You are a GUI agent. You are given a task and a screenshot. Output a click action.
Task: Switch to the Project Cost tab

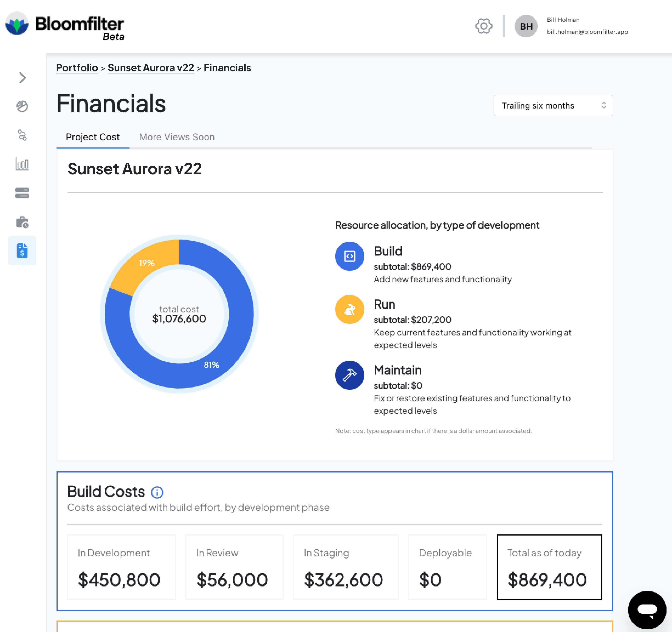click(x=93, y=137)
